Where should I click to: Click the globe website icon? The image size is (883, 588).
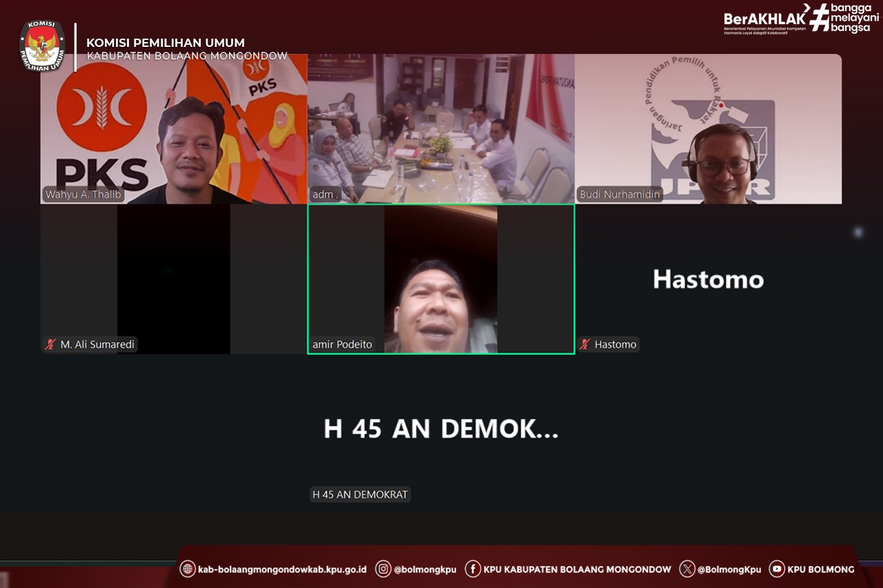coord(187,569)
